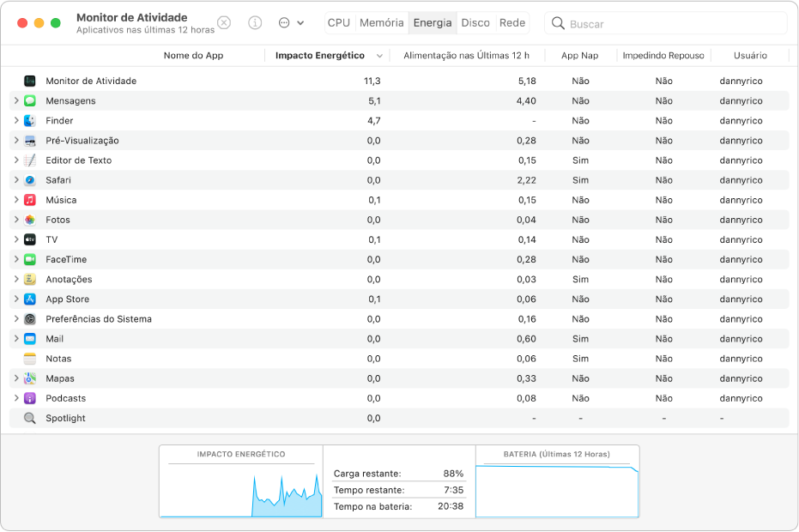Click the Tempo restante 7:35 value
Screen dimensions: 799x532
(x=453, y=490)
